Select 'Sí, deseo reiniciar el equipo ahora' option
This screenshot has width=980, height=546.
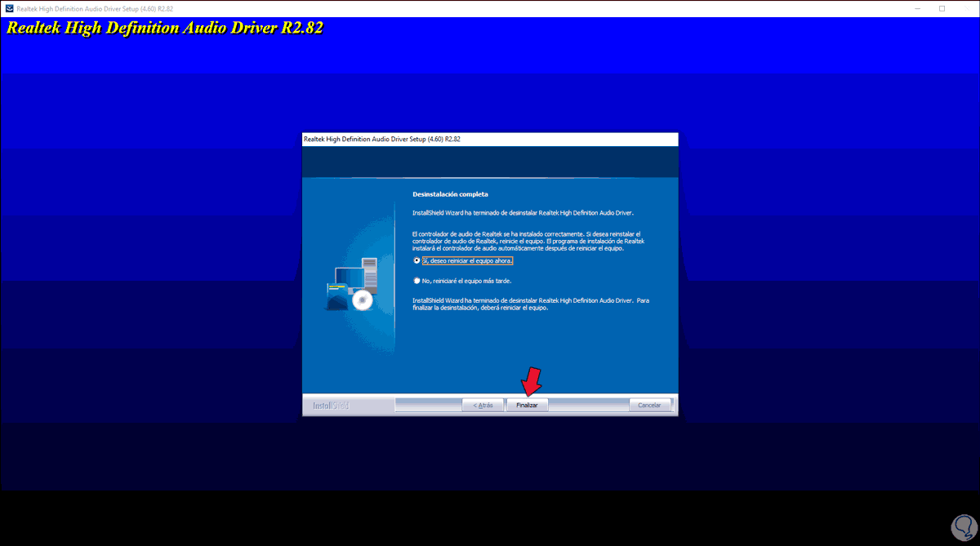(x=417, y=260)
